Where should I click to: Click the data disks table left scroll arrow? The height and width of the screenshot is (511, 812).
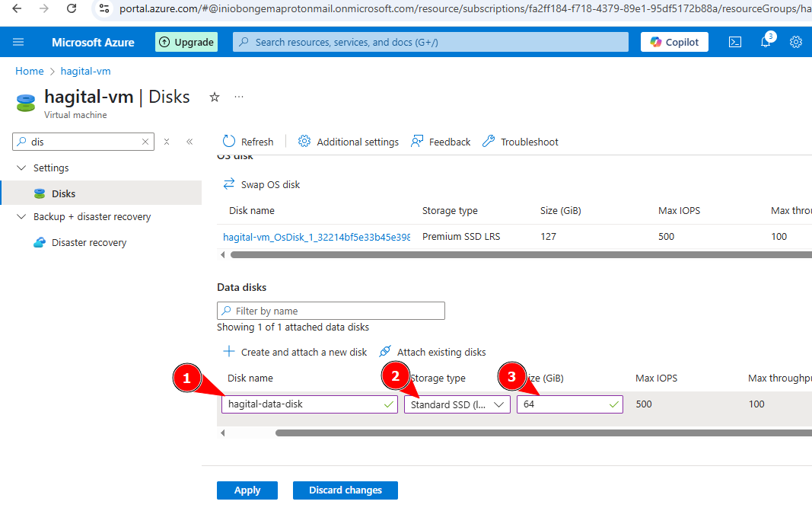tap(223, 433)
